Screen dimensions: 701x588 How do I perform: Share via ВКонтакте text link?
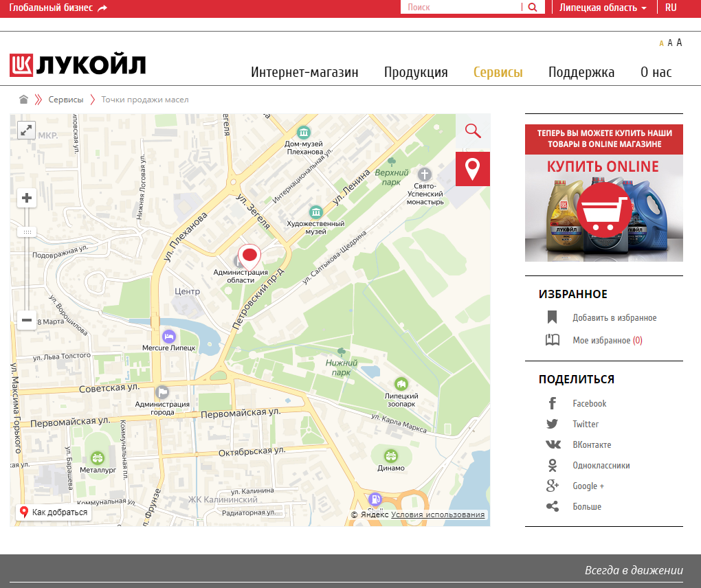(592, 444)
